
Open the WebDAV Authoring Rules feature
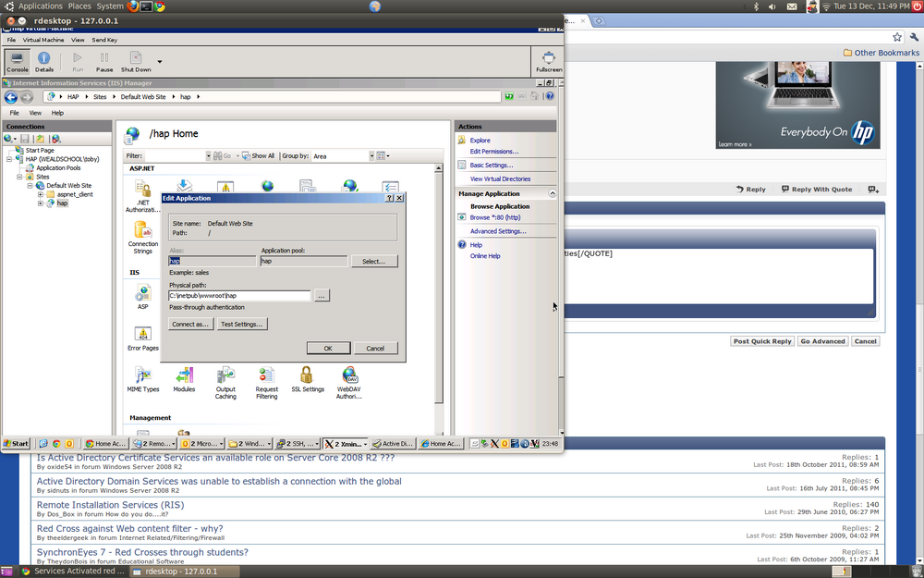pos(349,383)
